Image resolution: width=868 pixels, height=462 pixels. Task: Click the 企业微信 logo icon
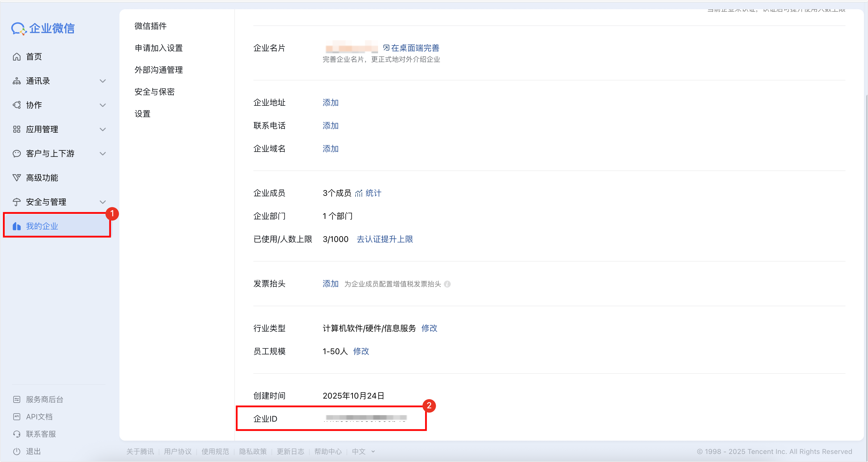(x=18, y=29)
